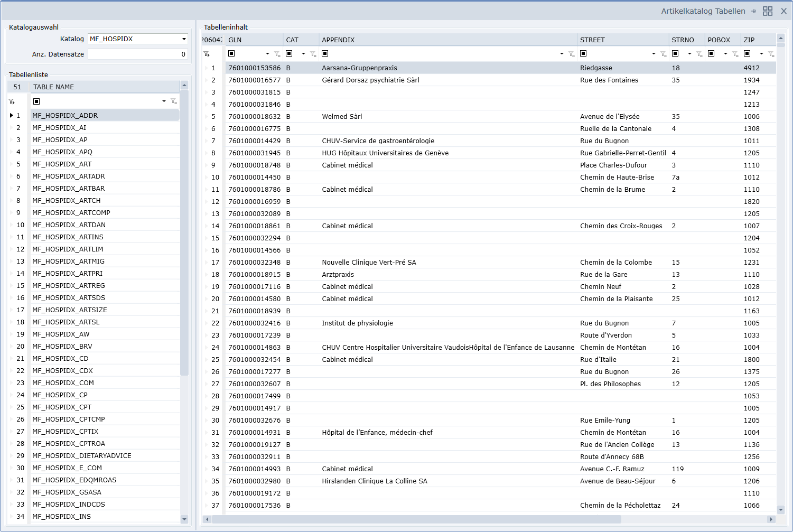Expand the APPENDIX filter dropdown arrow
The image size is (793, 532).
pos(561,54)
